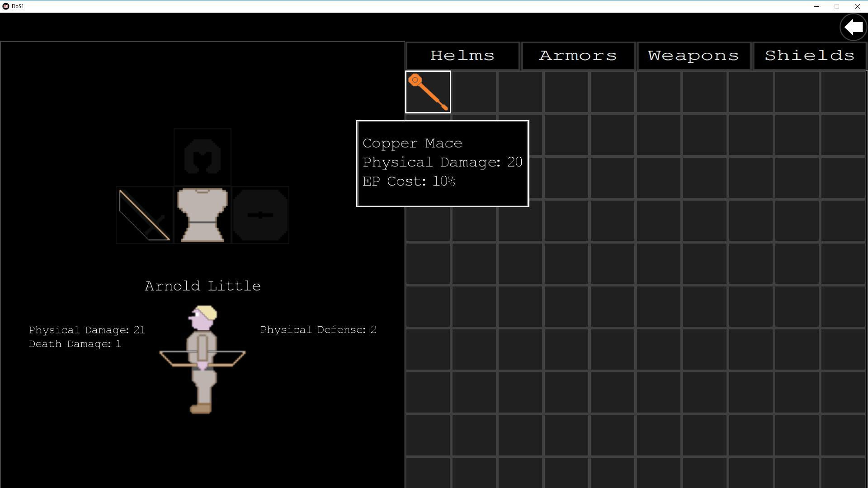This screenshot has height=488, width=868.
Task: Close the DoS1 window
Action: pyautogui.click(x=857, y=6)
